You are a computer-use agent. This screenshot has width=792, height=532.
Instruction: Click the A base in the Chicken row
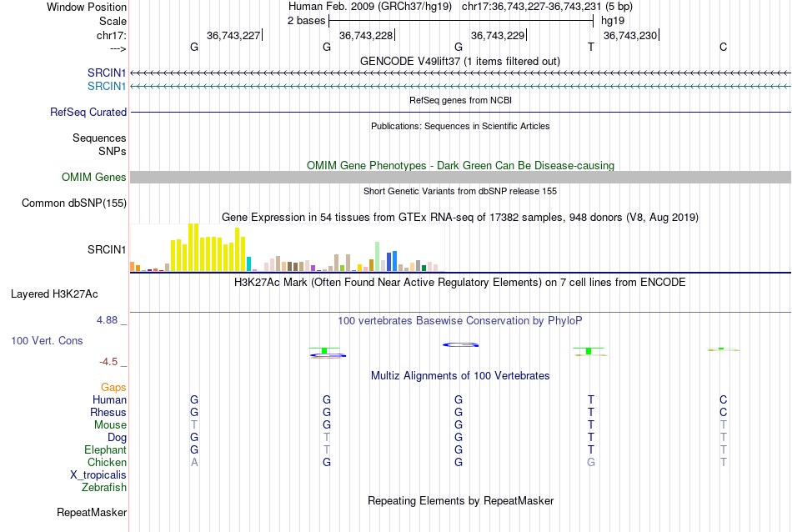coord(194,462)
